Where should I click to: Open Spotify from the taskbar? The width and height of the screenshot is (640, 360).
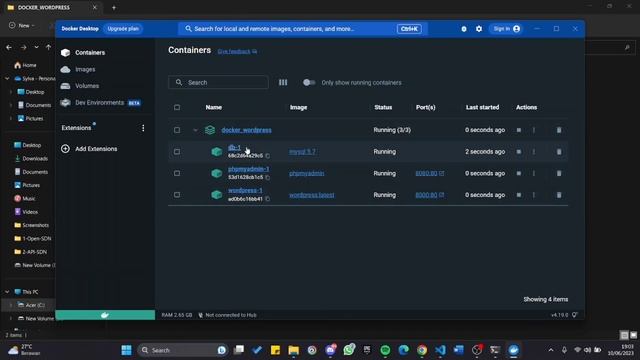pos(385,350)
